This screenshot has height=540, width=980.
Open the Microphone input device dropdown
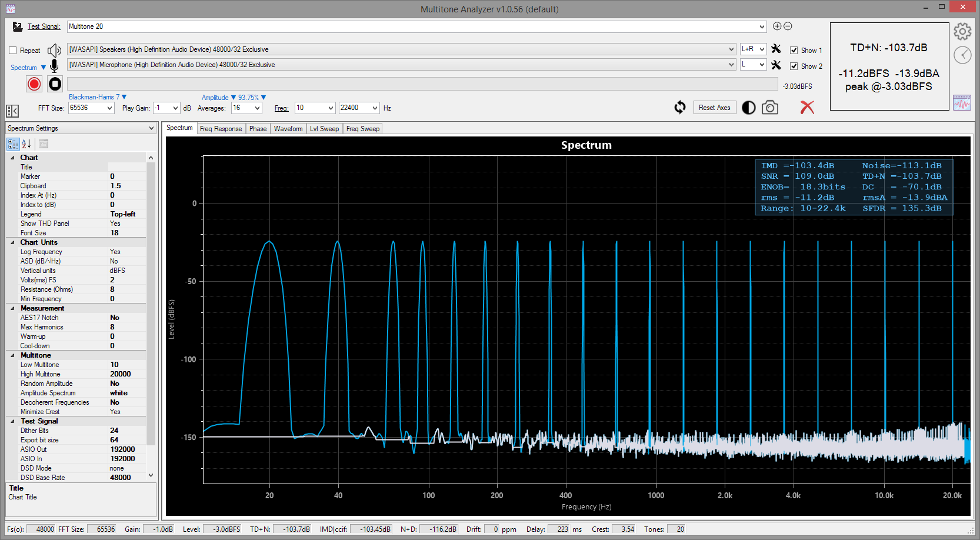[x=731, y=65]
